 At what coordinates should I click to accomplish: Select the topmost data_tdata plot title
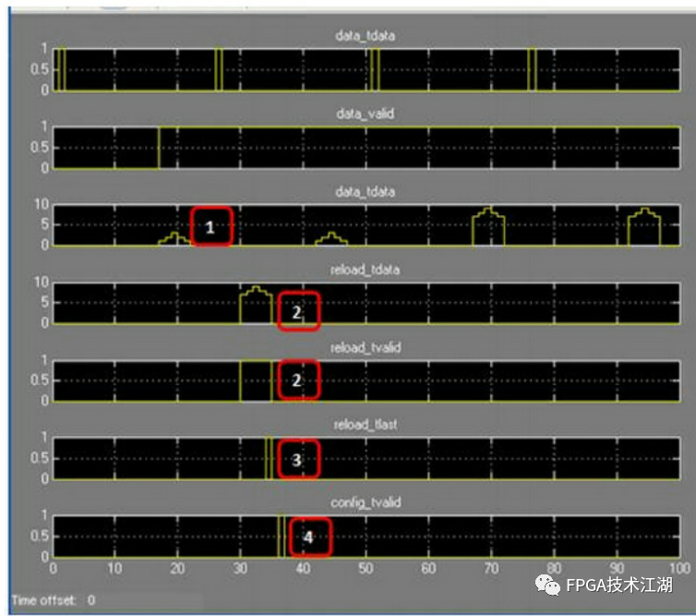click(366, 35)
